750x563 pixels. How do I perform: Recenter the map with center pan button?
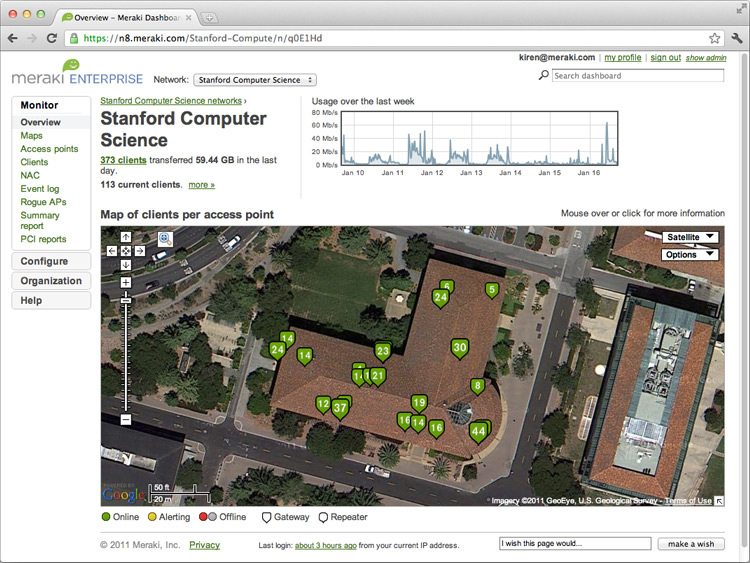[126, 251]
